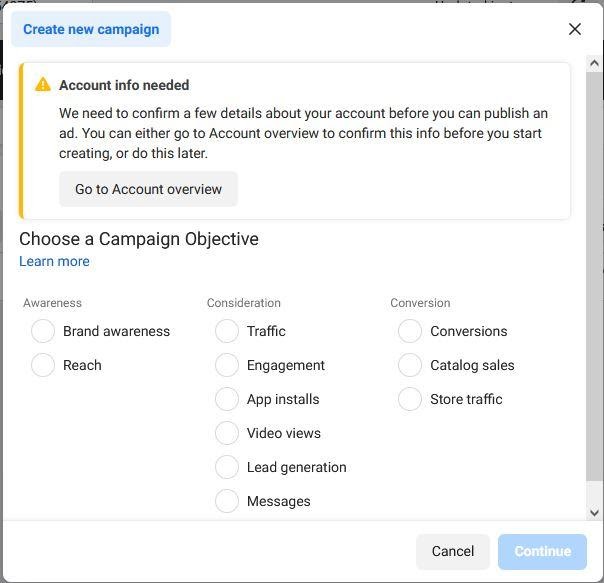Select the Reach objective
This screenshot has width=604, height=583.
pos(43,365)
